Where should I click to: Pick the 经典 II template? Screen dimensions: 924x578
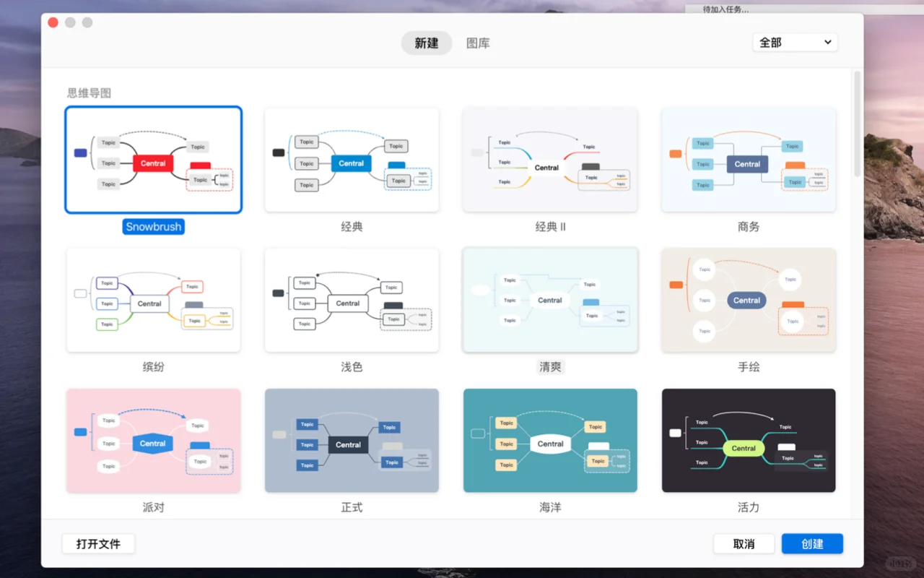[550, 159]
